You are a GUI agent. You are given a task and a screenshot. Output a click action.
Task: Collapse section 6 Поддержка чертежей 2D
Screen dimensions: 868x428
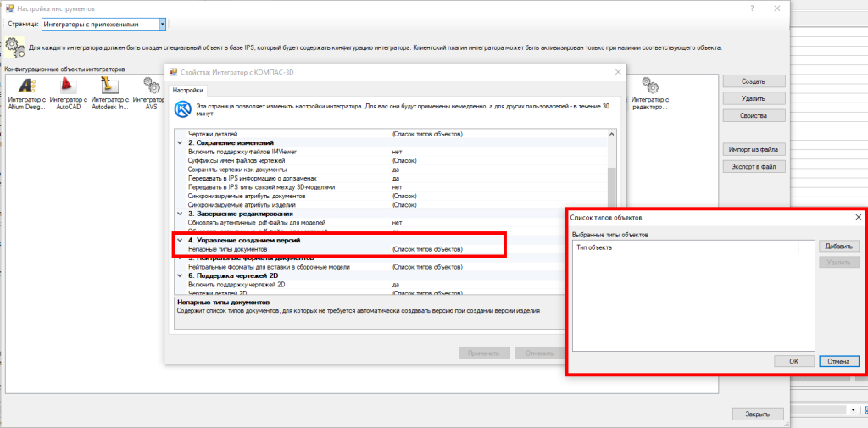point(179,275)
